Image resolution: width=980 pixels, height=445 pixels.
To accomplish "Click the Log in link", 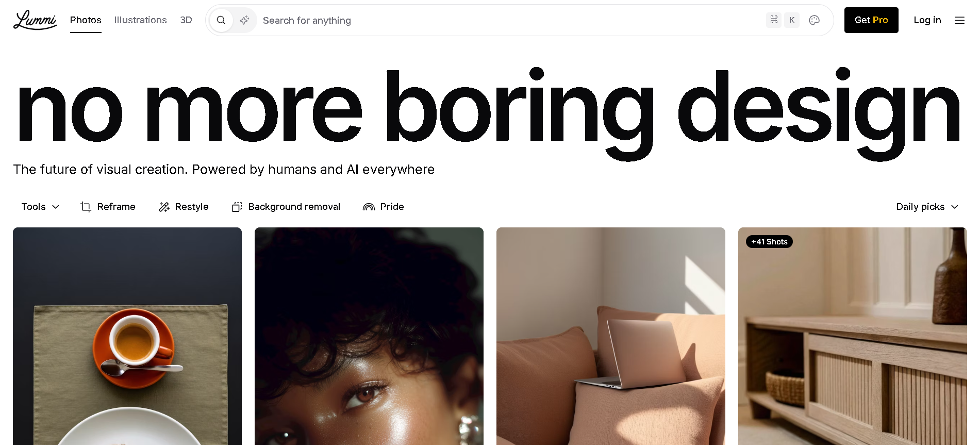I will 927,20.
